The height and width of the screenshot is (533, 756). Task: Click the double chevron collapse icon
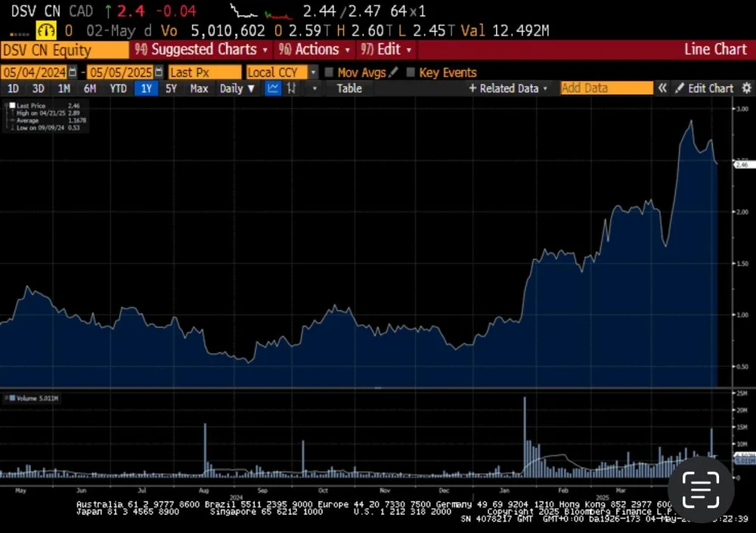click(x=662, y=88)
